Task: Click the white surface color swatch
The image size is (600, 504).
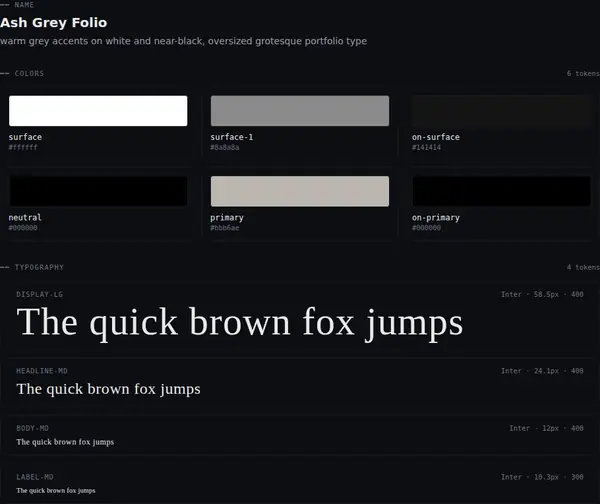Action: [x=98, y=111]
